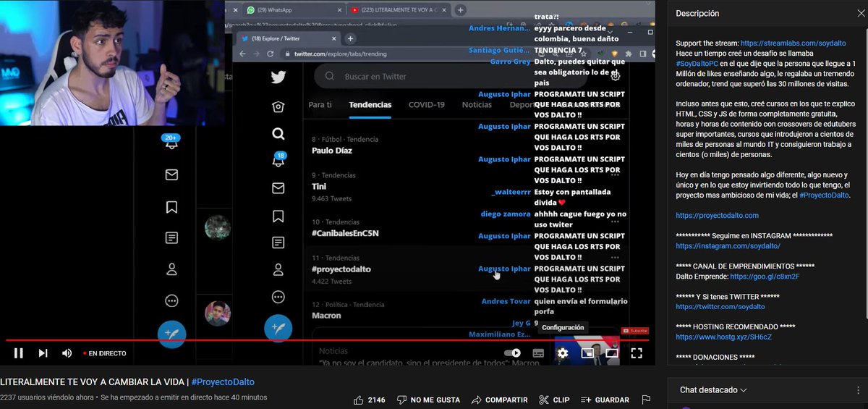Viewport: 868px width, 409px height.
Task: Create a CLIP from the stream
Action: click(x=554, y=400)
